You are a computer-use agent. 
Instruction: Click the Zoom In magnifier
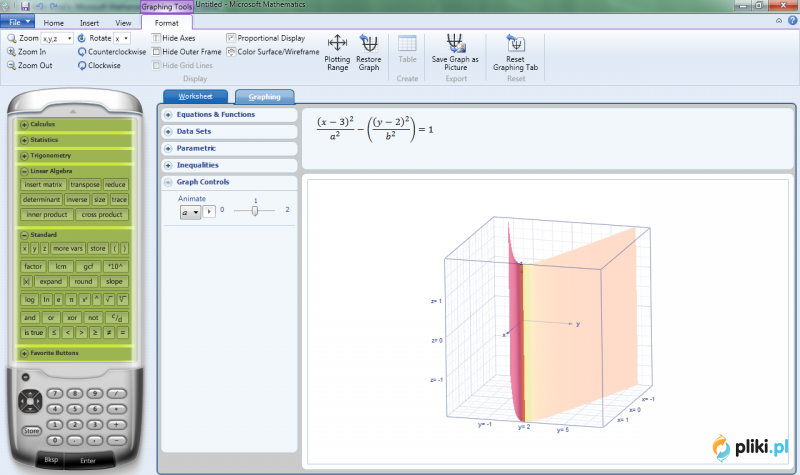(11, 52)
